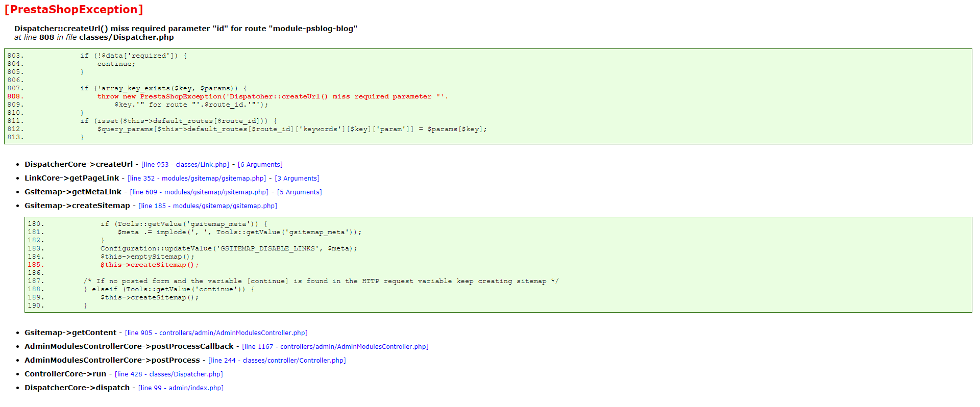The image size is (980, 407).
Task: Click the PrestaShopException heading
Action: (x=74, y=10)
